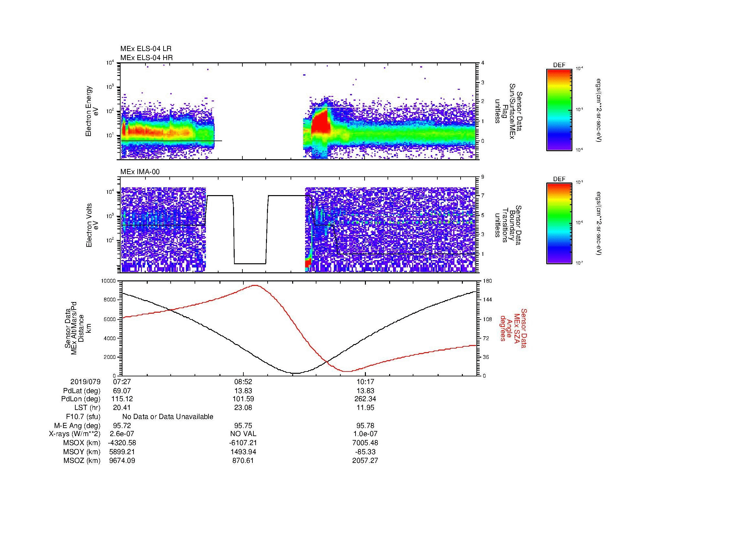This screenshot has width=756, height=534.
Task: Click the MSOZ value 870.61
Action: [243, 461]
